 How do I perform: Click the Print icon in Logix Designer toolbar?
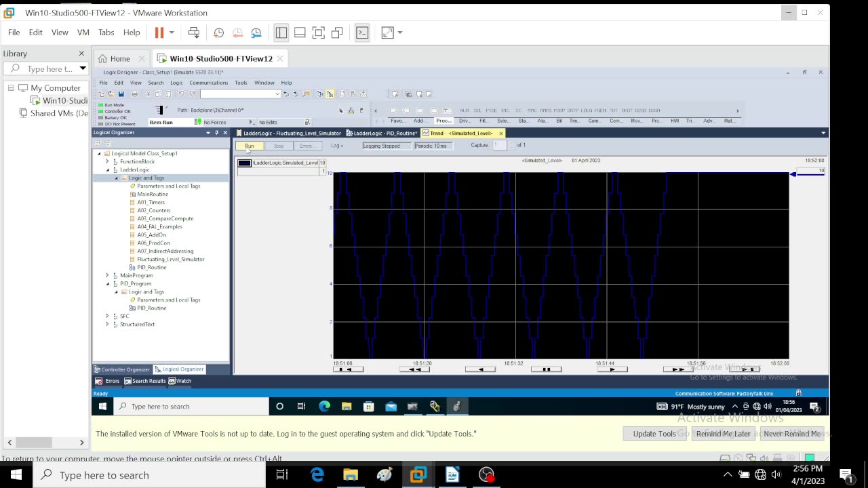click(134, 94)
